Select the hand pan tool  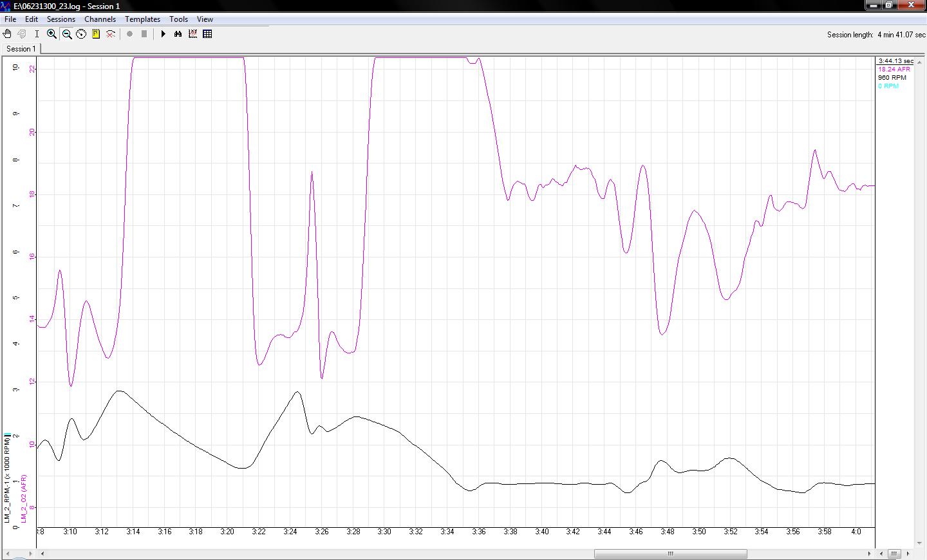tap(7, 34)
